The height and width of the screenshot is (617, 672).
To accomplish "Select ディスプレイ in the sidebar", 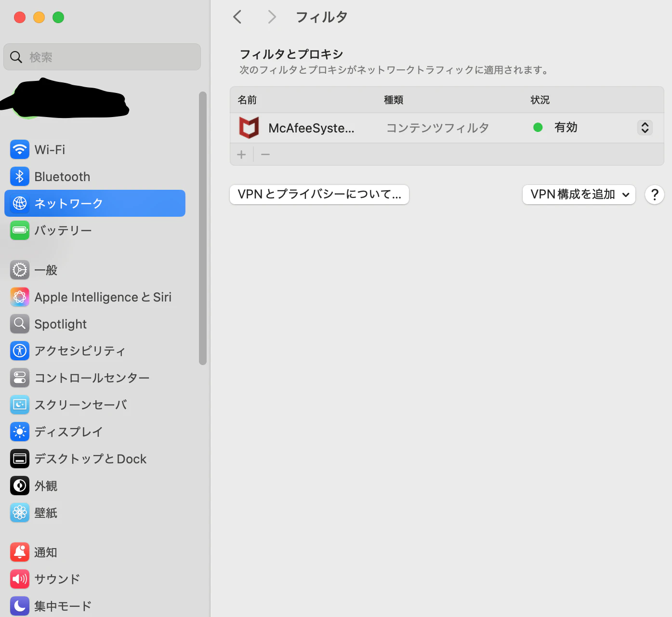I will pyautogui.click(x=69, y=432).
